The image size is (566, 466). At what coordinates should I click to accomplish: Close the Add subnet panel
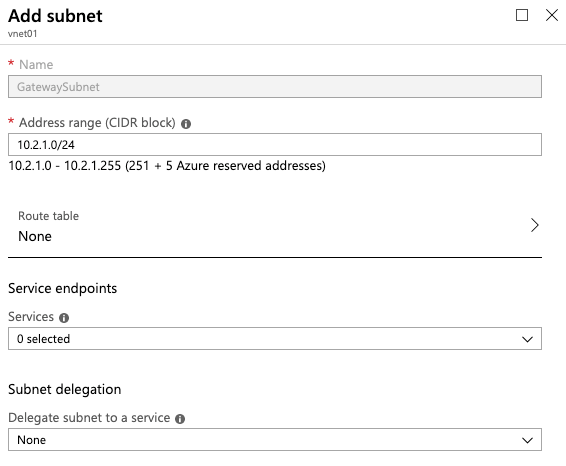(x=552, y=15)
